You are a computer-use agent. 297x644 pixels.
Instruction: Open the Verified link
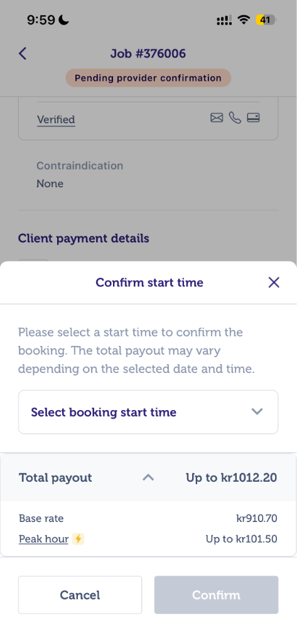pos(56,119)
